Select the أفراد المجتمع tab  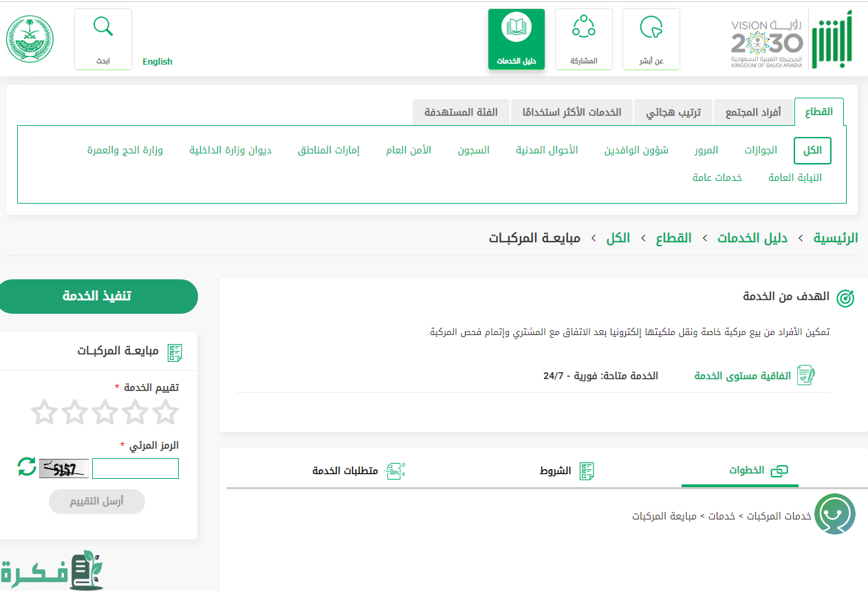point(753,112)
